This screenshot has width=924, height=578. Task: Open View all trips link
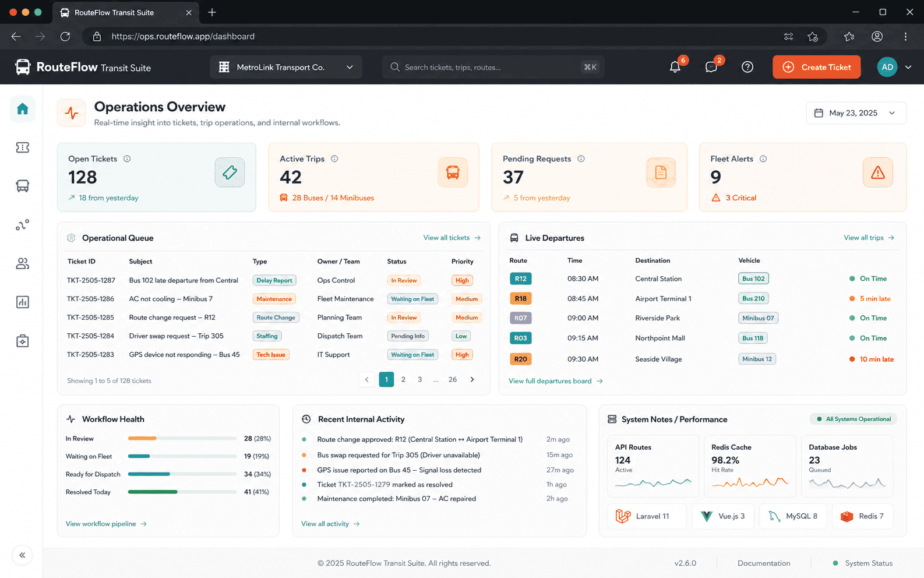(x=869, y=238)
